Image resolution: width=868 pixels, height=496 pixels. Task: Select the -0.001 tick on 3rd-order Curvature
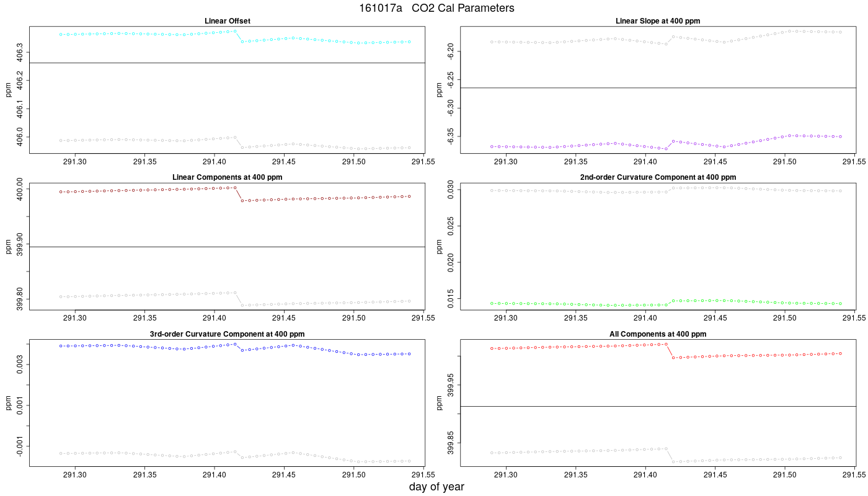click(20, 446)
